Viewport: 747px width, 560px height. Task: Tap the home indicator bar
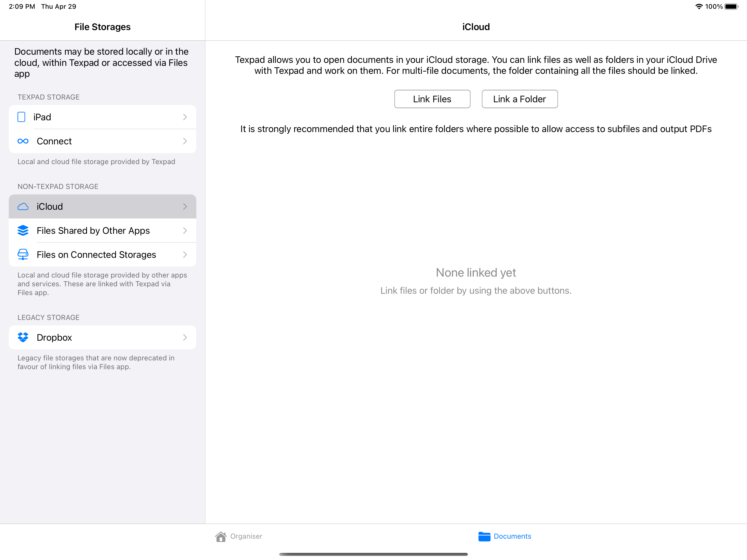click(x=373, y=554)
